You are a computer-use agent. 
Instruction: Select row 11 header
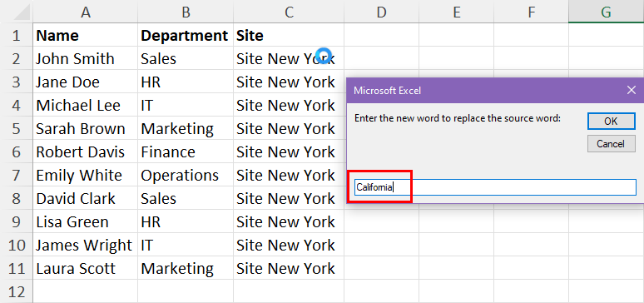pos(17,268)
